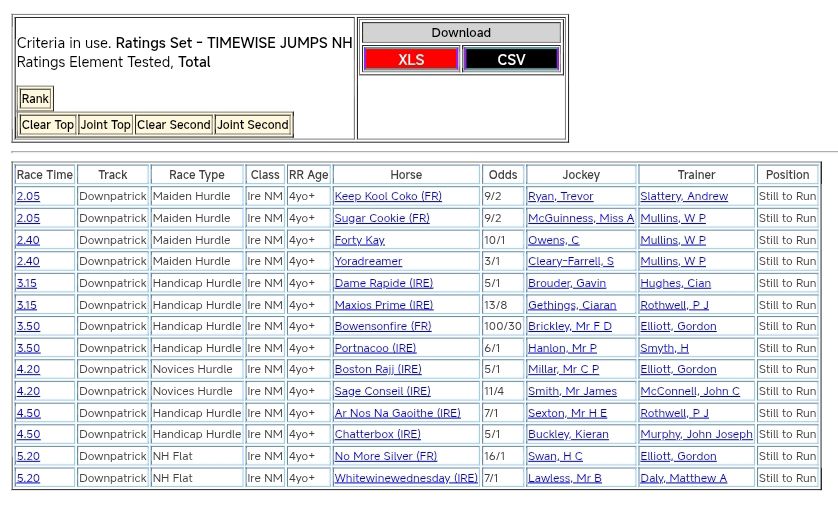Image resolution: width=838 pixels, height=517 pixels.
Task: Open horse Chatterbox (IRE)
Action: click(378, 435)
